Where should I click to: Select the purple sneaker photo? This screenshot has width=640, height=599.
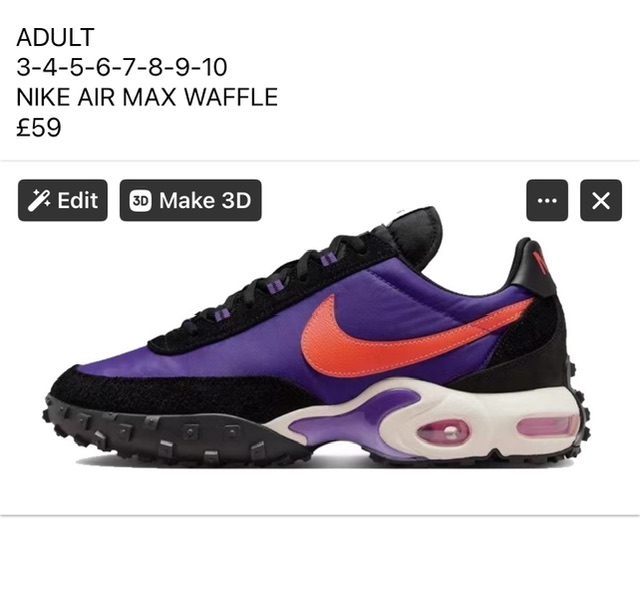(x=320, y=339)
